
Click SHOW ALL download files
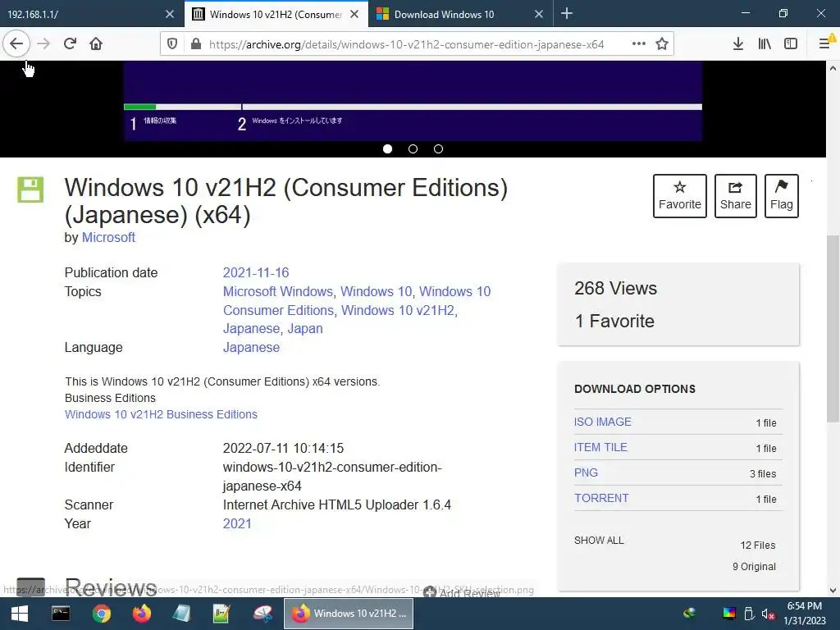[599, 540]
